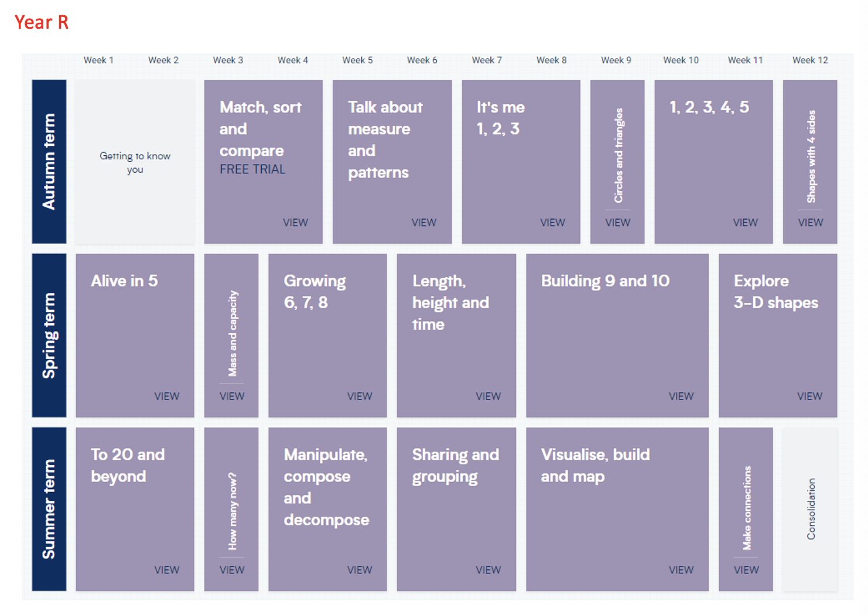Click the Getting to know you block
The image size is (868, 615).
(x=135, y=162)
